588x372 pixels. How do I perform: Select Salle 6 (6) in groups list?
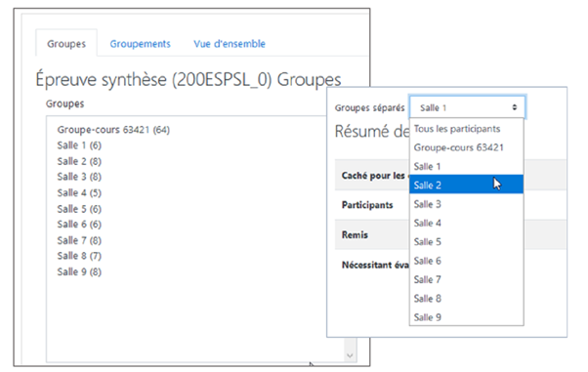[79, 225]
